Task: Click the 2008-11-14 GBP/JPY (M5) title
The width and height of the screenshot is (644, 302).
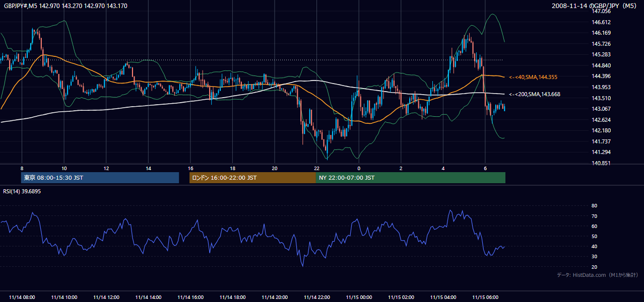Action: tap(595, 6)
